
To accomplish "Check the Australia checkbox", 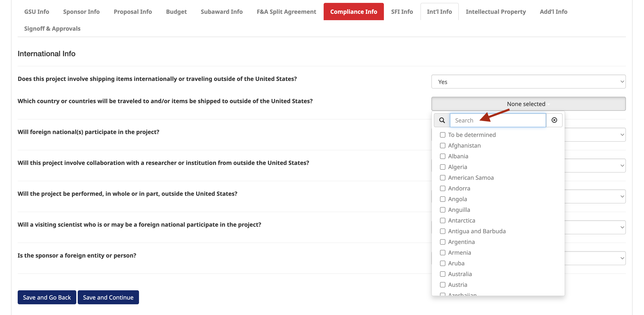I will point(442,274).
